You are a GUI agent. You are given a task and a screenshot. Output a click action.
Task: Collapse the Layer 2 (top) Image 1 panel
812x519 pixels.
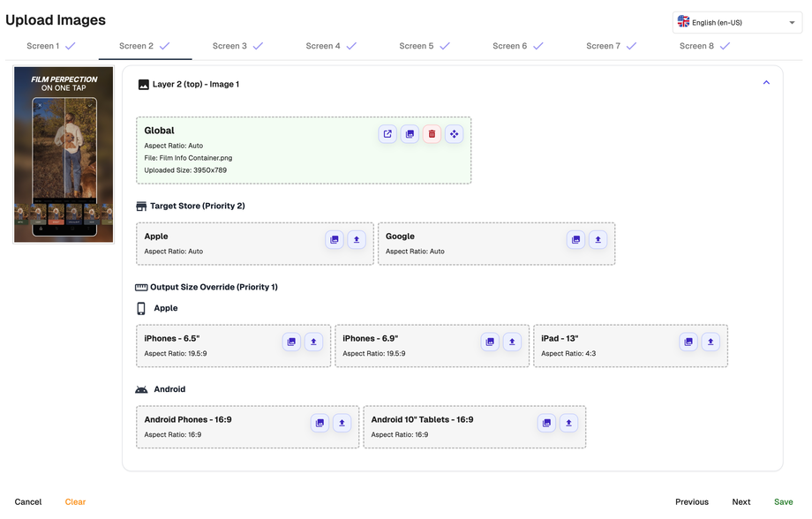(x=765, y=83)
